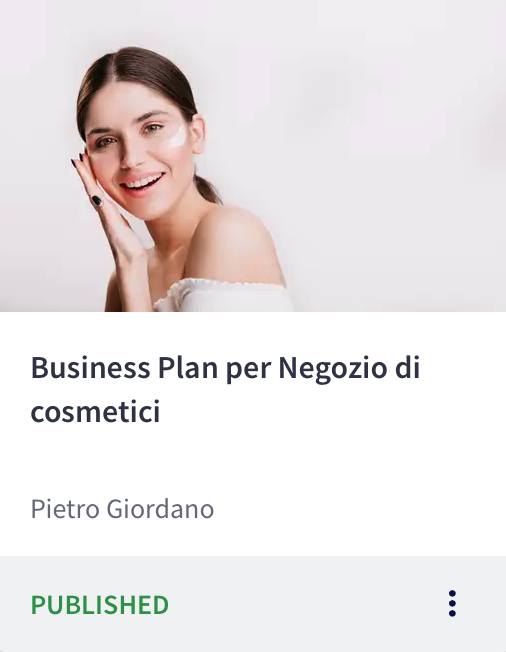The width and height of the screenshot is (506, 652).
Task: Select the author name Pietro Giordano
Action: point(122,509)
